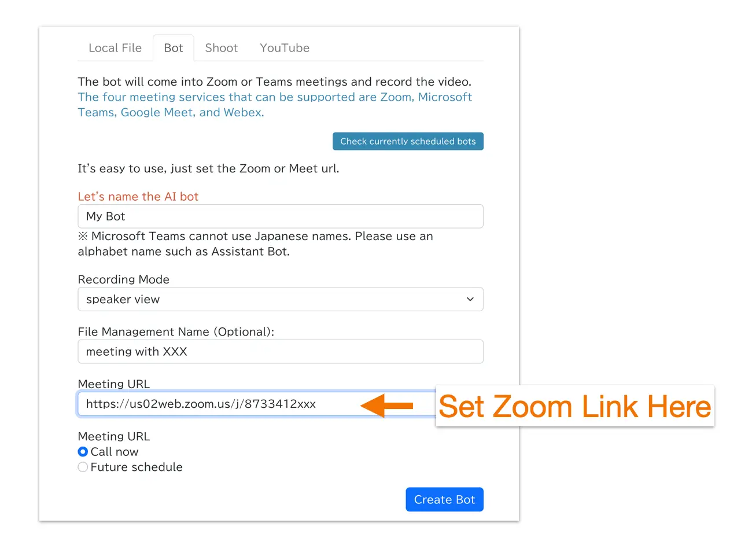Click Check currently scheduled bots button
Image resolution: width=752 pixels, height=560 pixels.
408,141
